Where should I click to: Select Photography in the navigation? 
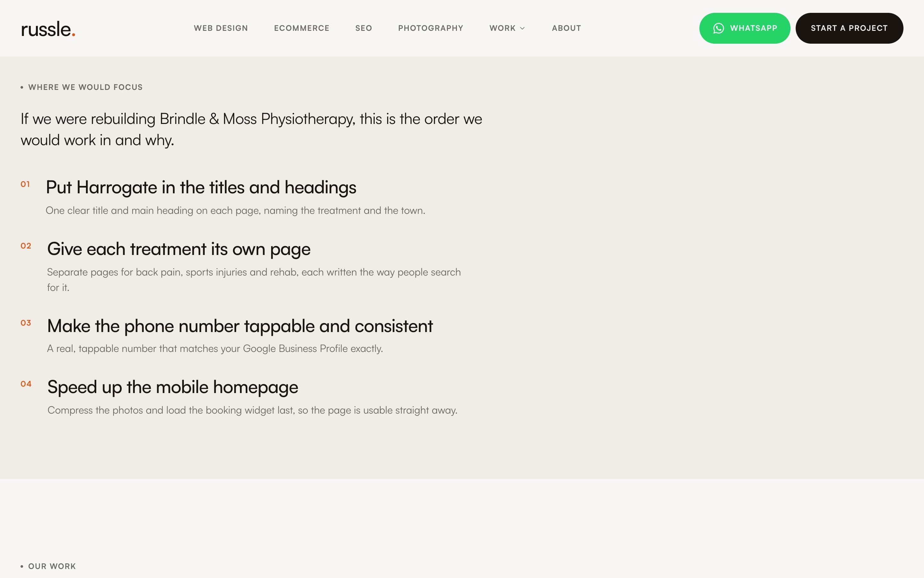pyautogui.click(x=431, y=28)
